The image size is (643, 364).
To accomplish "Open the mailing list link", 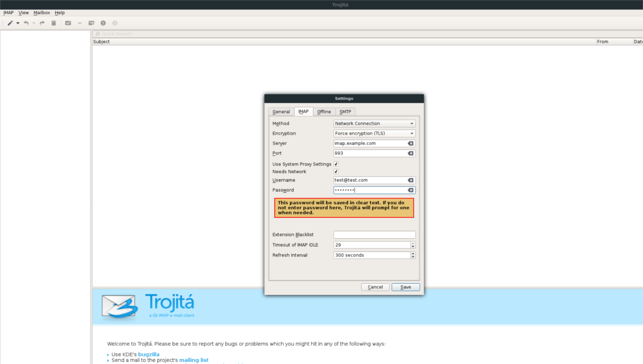I will pyautogui.click(x=194, y=360).
